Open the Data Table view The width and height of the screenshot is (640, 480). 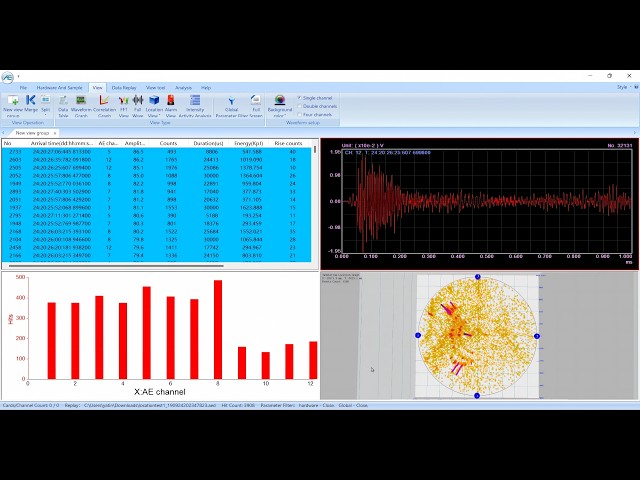[x=63, y=106]
